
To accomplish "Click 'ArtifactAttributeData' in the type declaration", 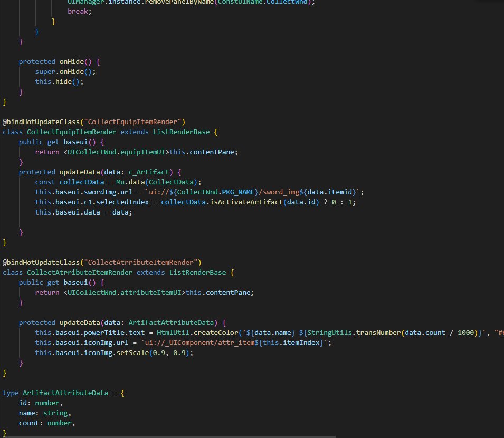I will click(x=65, y=393).
